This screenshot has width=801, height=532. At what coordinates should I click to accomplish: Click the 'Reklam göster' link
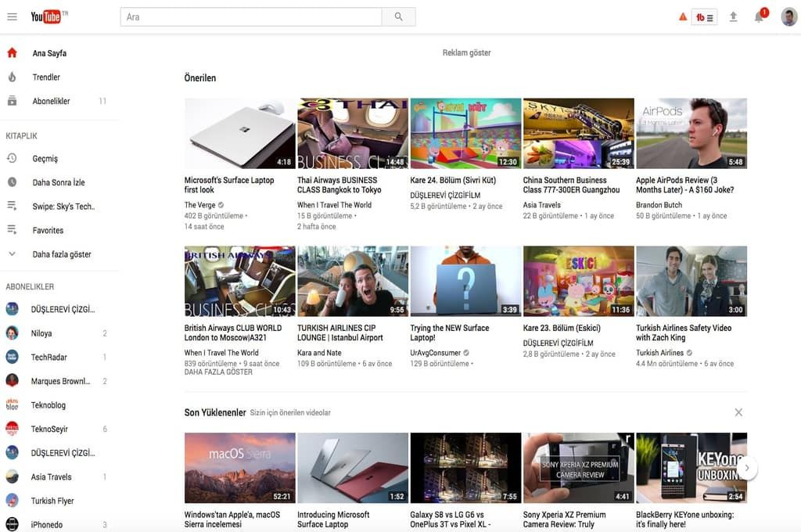click(x=466, y=53)
